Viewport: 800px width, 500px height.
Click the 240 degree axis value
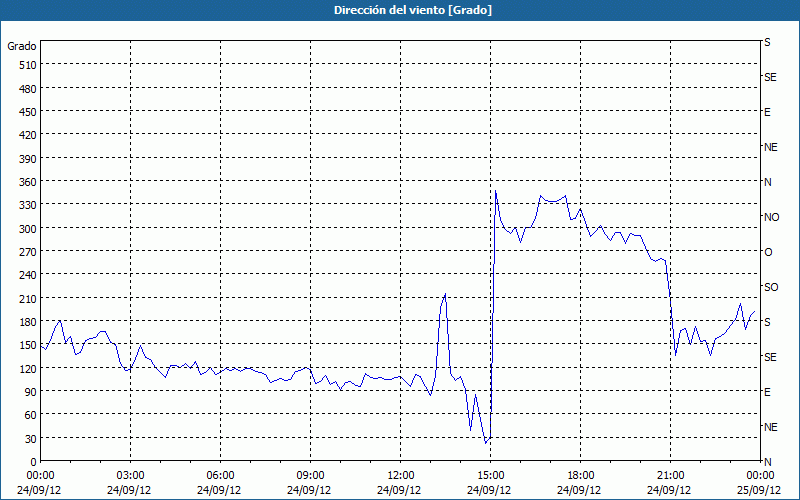tap(28, 276)
